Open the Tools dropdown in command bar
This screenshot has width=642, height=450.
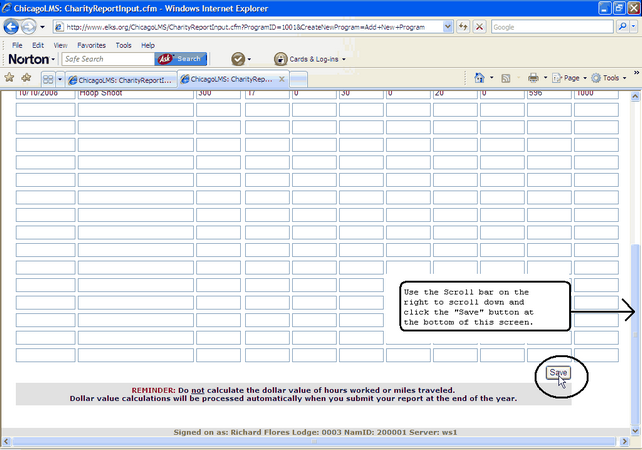(x=609, y=78)
